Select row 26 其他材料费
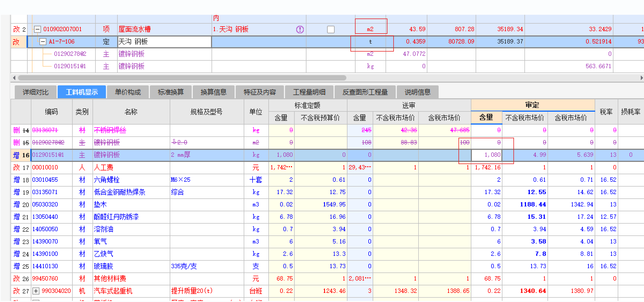The image size is (644, 302). [110, 279]
